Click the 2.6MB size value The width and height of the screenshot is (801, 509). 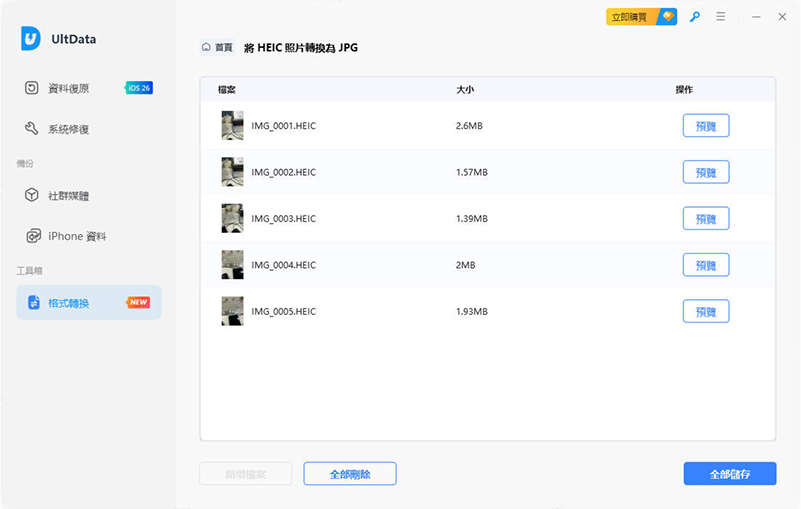coord(469,126)
